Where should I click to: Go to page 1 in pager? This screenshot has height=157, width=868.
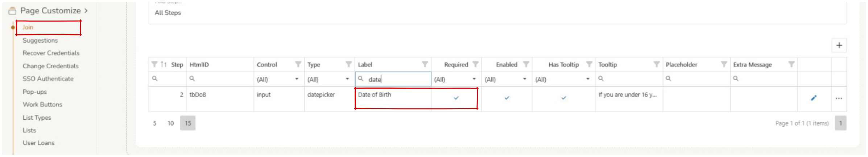click(840, 123)
